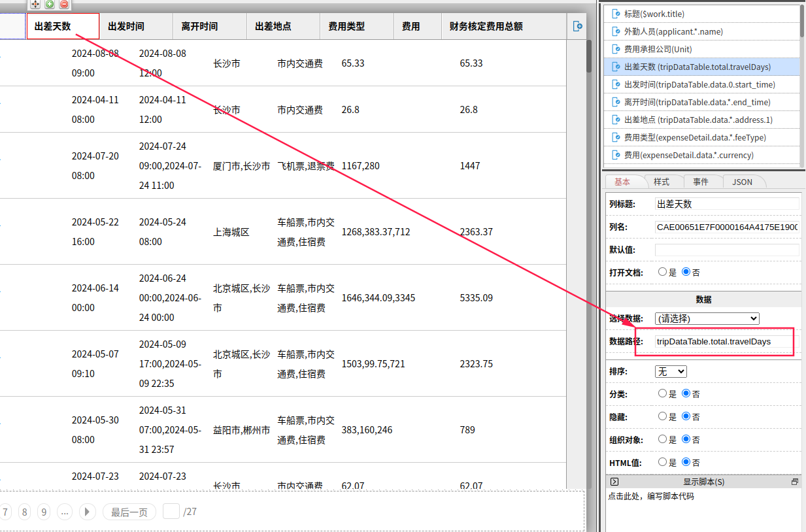806x532 pixels.
Task: Open the 选择数据 dropdown
Action: 707,318
